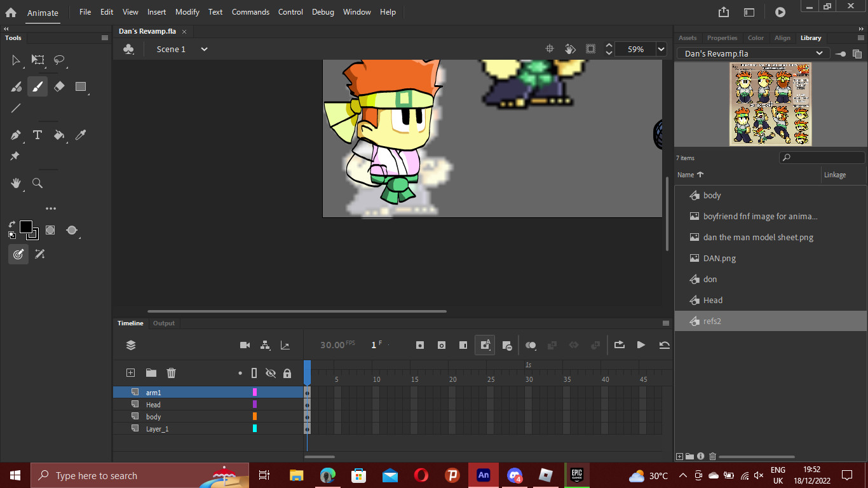This screenshot has width=868, height=488.
Task: Select the Pen tool
Action: [16, 135]
